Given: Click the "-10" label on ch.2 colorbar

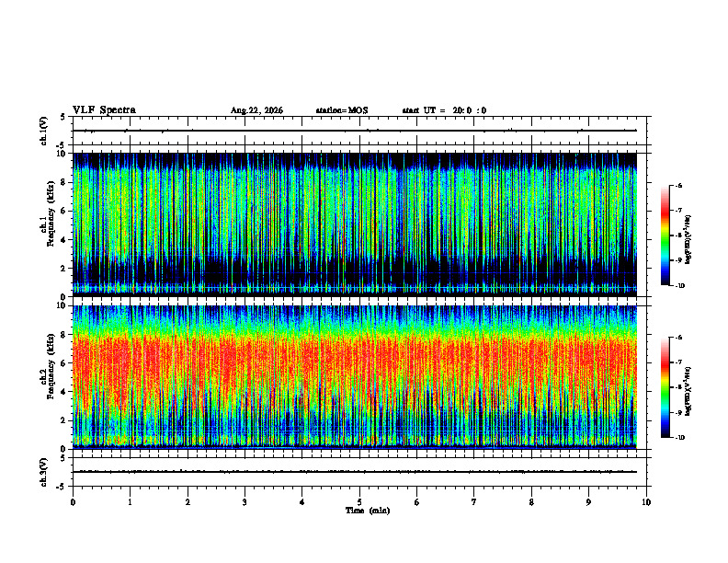Looking at the screenshot, I should [x=680, y=438].
